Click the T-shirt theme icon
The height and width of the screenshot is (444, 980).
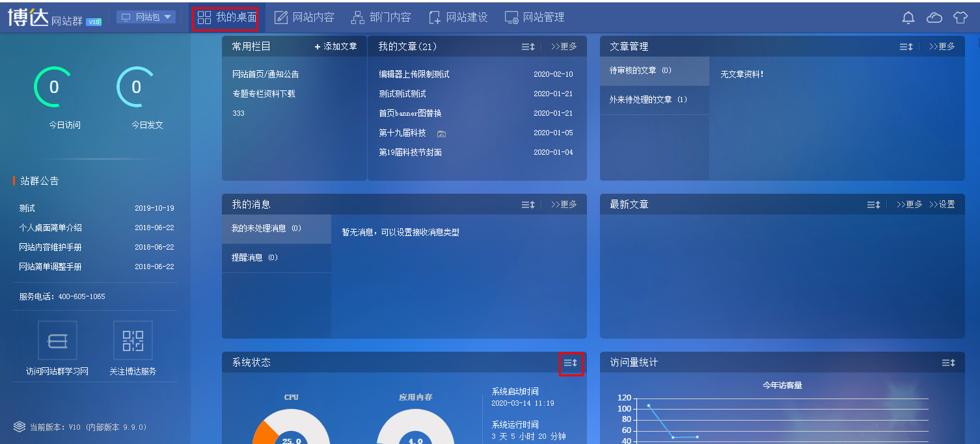coord(960,18)
